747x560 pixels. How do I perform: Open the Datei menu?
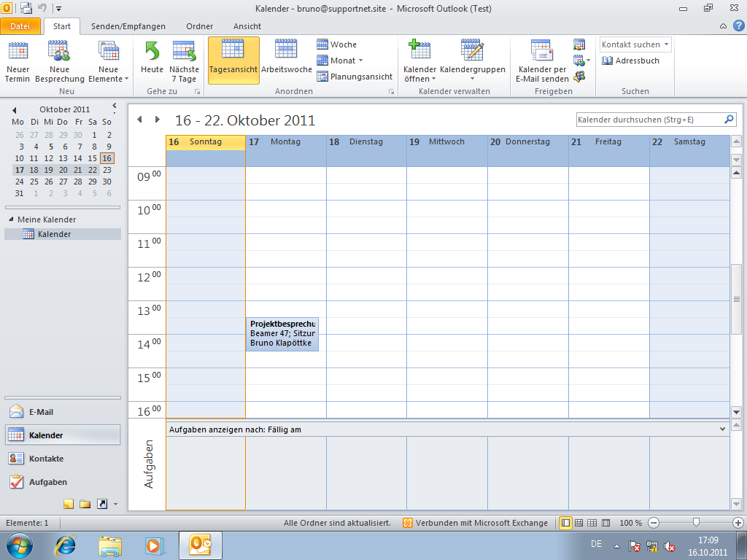pyautogui.click(x=21, y=26)
